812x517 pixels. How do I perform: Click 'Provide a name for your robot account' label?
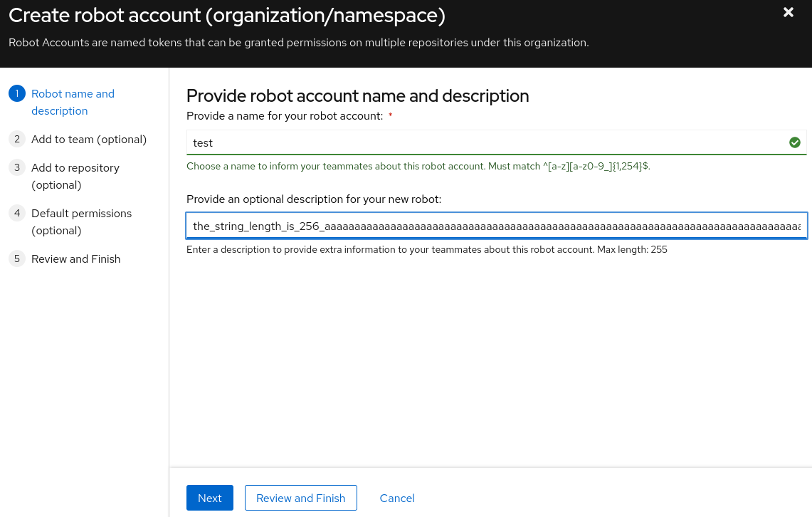(x=285, y=115)
